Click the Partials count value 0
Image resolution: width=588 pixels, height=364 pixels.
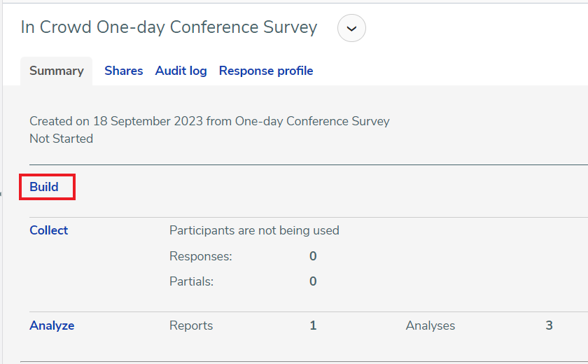click(313, 281)
